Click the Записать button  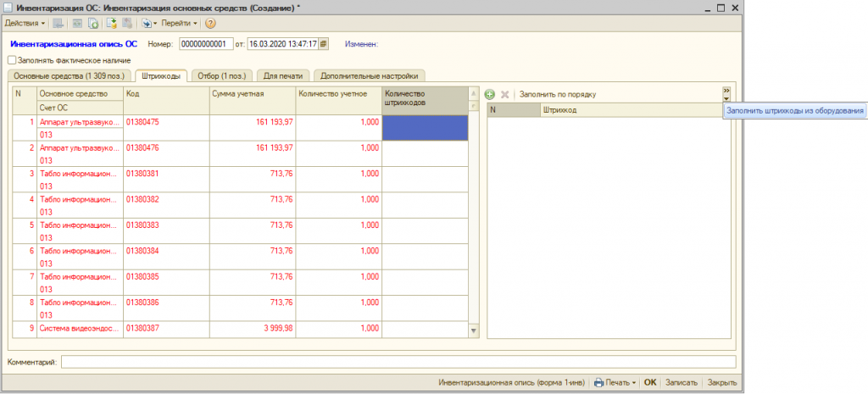click(x=682, y=382)
